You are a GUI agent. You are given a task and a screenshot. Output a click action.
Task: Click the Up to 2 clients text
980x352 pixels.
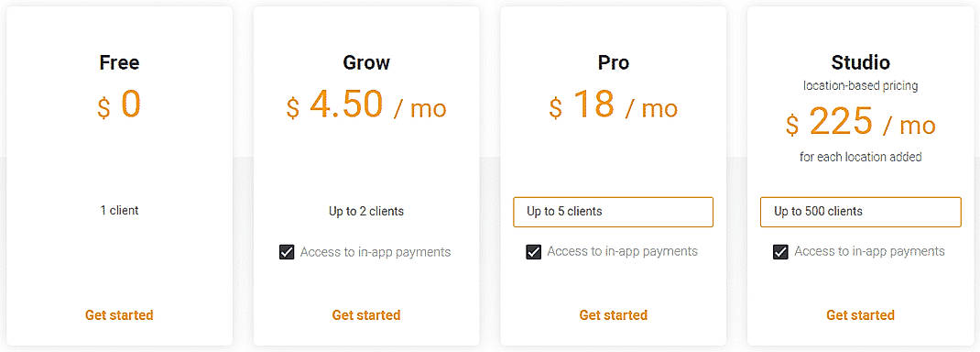pyautogui.click(x=366, y=212)
